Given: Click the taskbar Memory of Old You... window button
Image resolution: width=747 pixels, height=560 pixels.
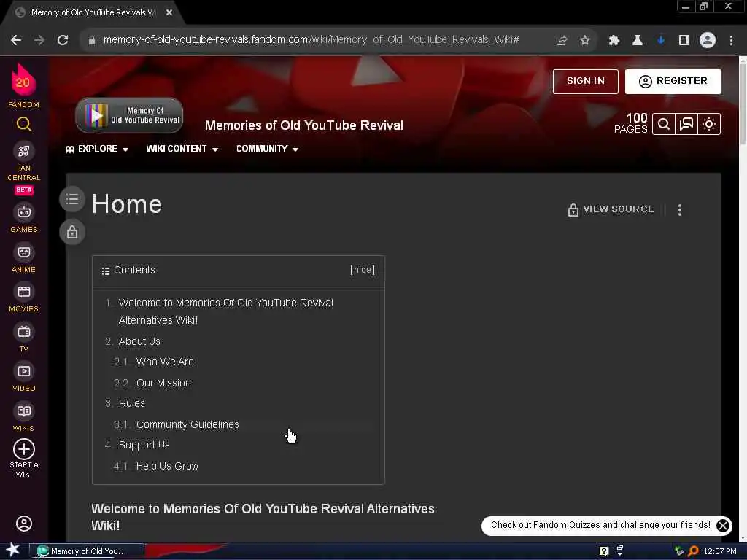Looking at the screenshot, I should pos(87,551).
